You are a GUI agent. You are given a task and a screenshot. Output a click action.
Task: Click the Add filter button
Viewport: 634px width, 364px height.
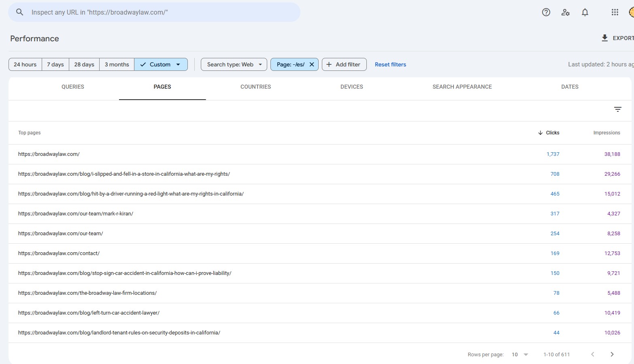(344, 64)
